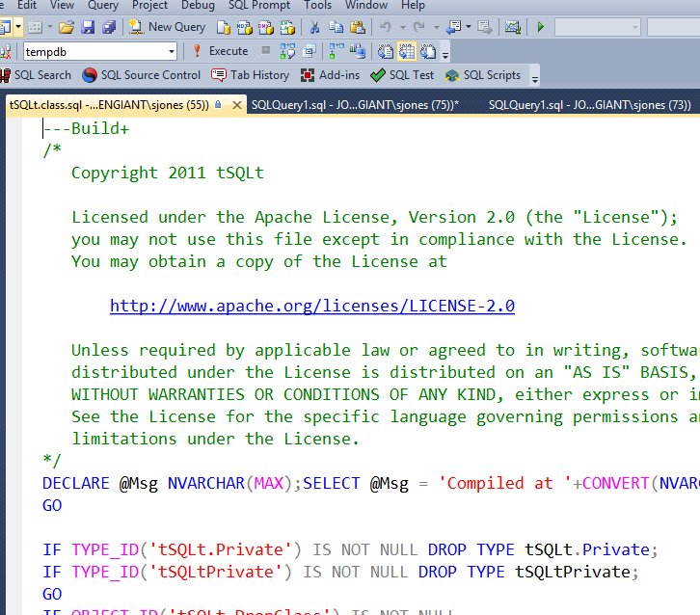
Task: Click the tSQLt.class.sql tab lock icon
Action: (218, 104)
